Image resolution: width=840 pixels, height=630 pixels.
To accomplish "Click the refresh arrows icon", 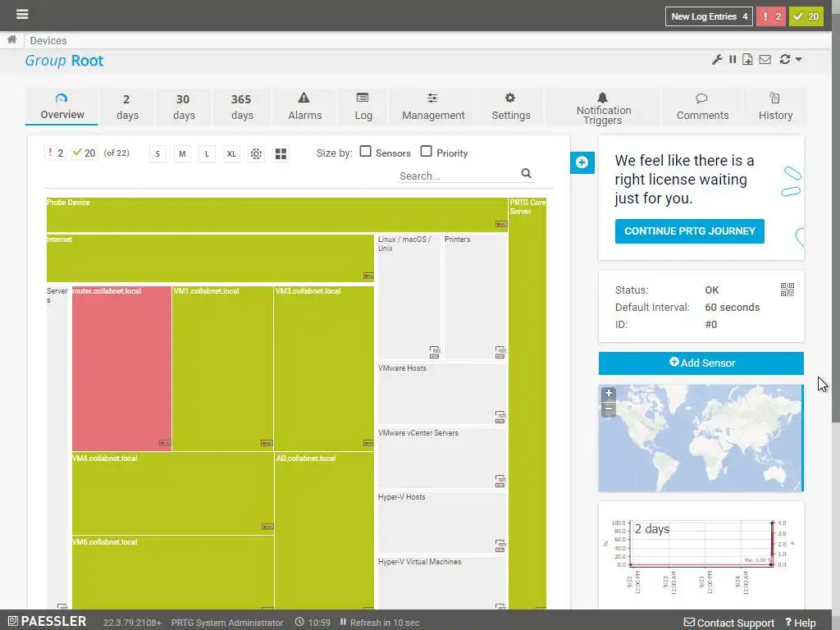I will coord(785,59).
